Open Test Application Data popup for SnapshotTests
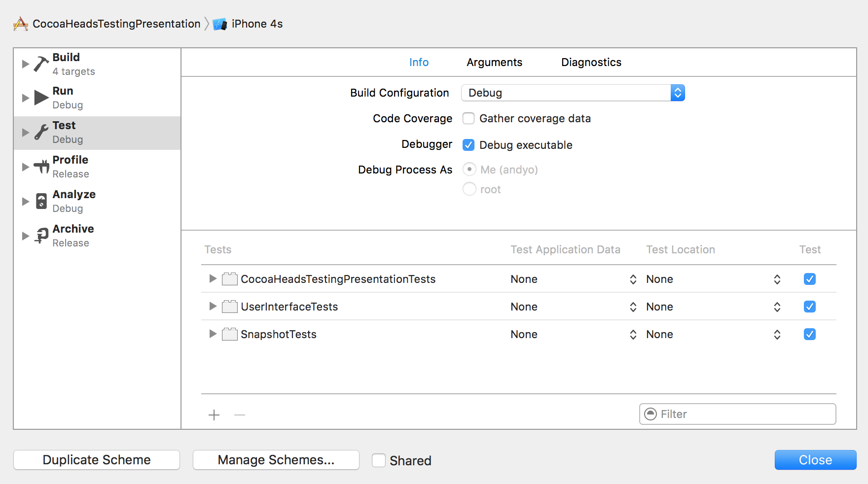Image resolution: width=868 pixels, height=484 pixels. click(574, 335)
